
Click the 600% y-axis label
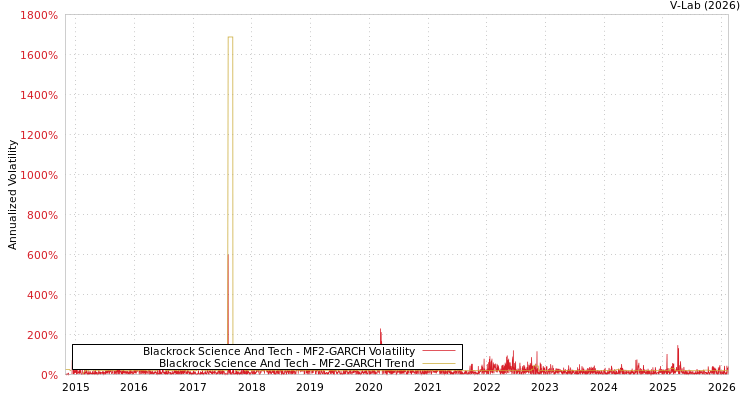[43, 255]
